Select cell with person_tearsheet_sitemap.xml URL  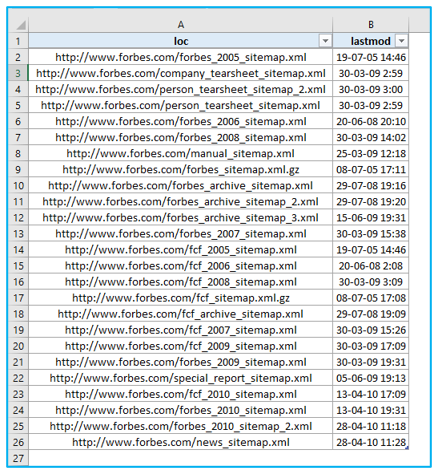(x=181, y=105)
